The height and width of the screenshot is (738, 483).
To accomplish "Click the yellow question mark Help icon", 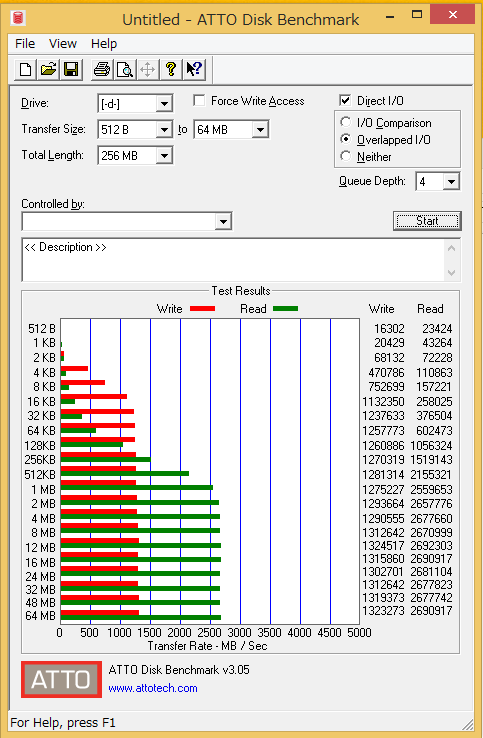I will click(x=171, y=70).
